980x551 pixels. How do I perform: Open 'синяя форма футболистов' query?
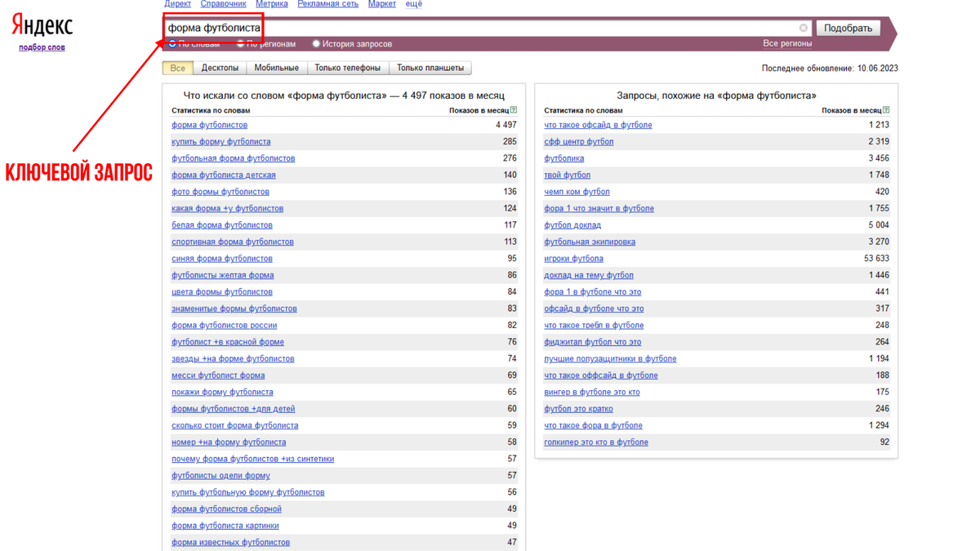click(x=222, y=259)
